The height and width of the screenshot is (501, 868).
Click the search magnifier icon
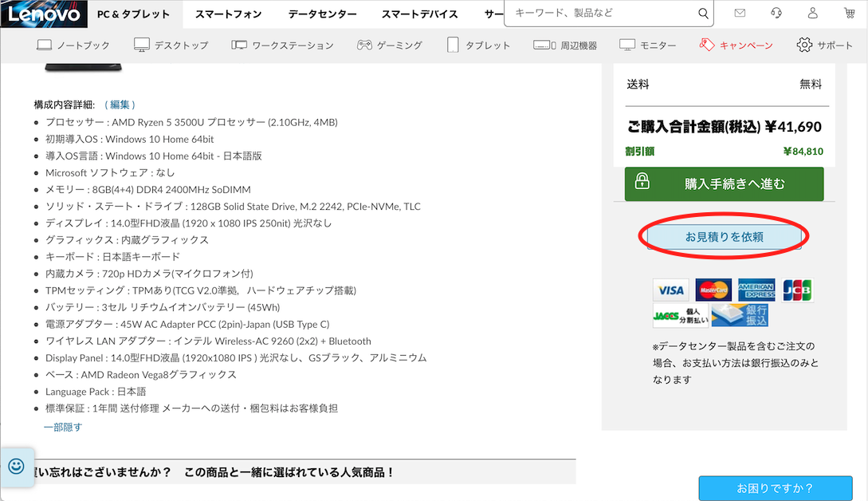click(x=702, y=14)
